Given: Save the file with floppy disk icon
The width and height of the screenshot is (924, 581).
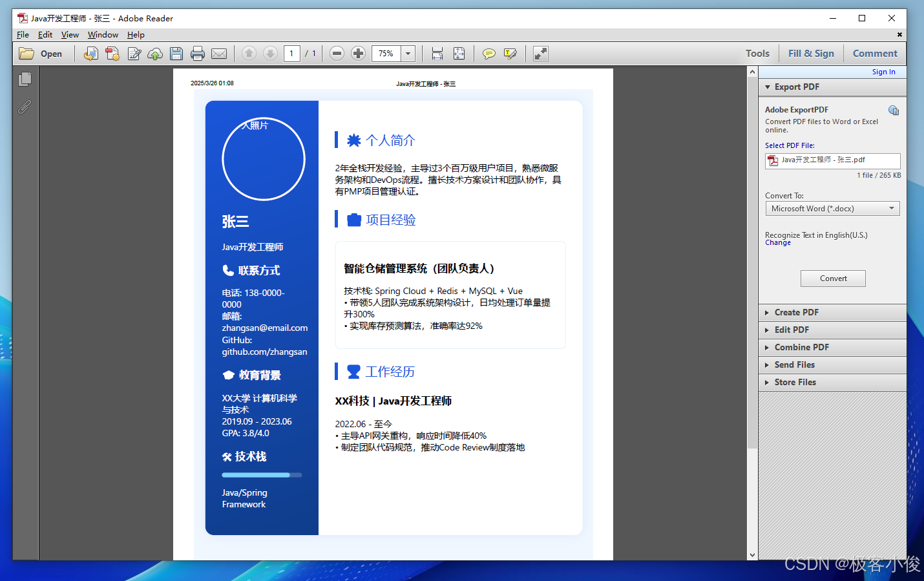Looking at the screenshot, I should point(176,54).
